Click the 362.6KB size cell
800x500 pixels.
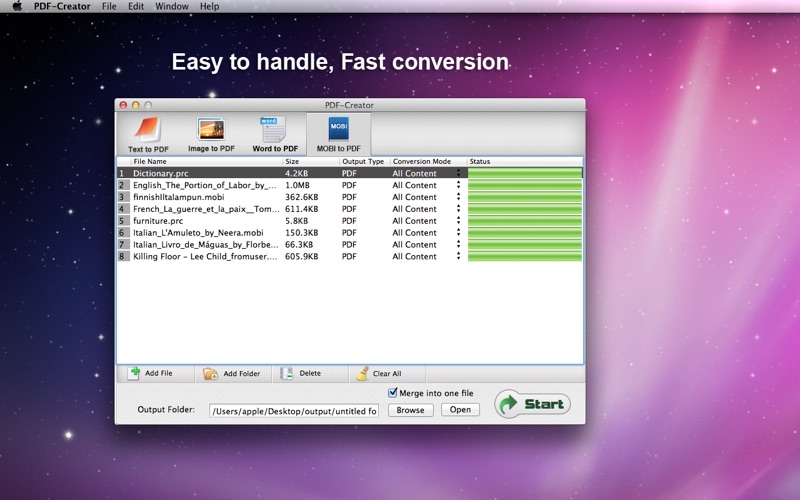(301, 197)
